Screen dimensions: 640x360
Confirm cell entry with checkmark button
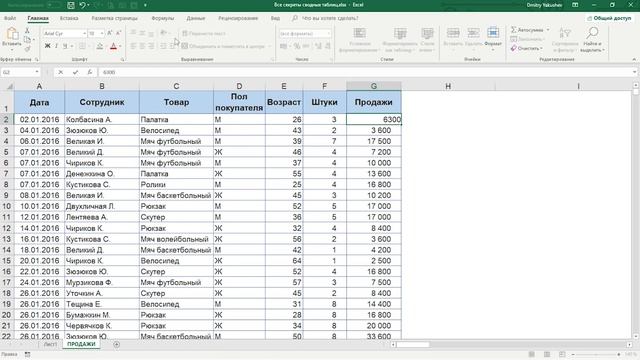[75, 72]
